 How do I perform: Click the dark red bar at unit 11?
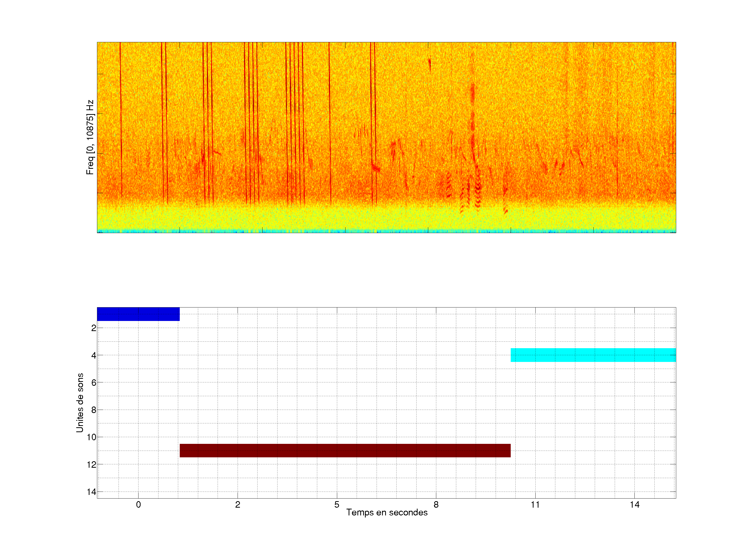(345, 450)
